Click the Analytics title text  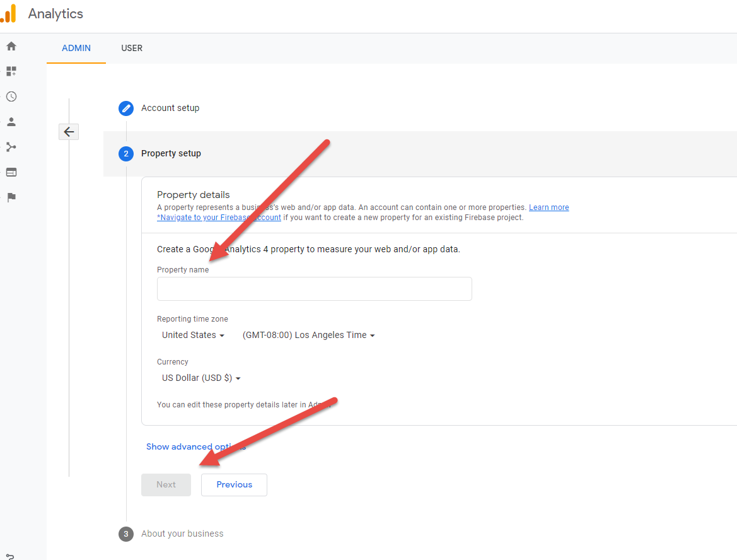[55, 14]
